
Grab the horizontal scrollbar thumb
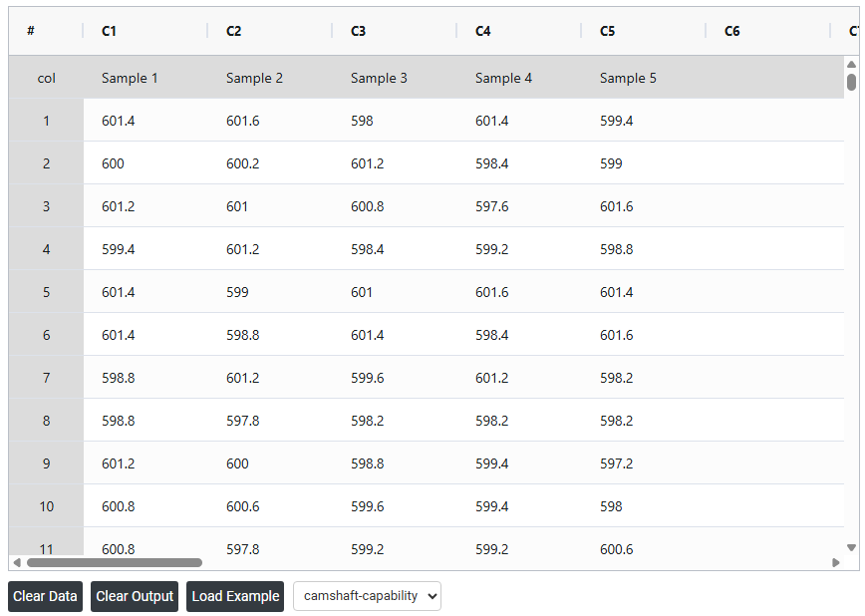pos(114,562)
